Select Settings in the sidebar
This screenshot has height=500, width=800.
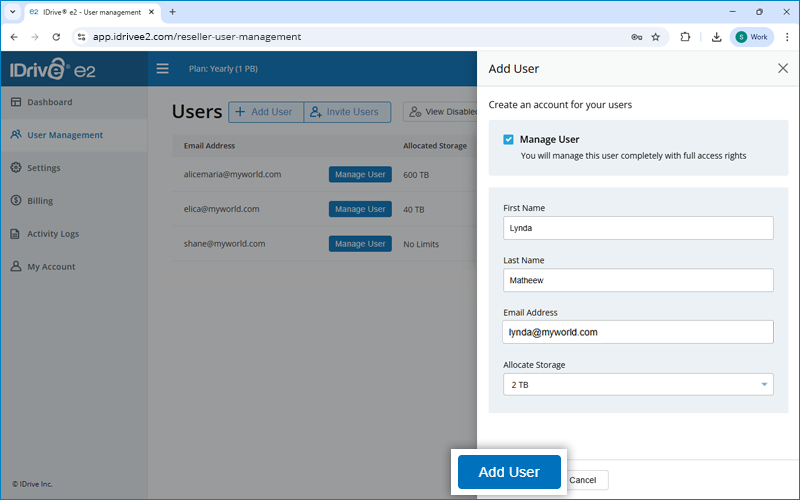pyautogui.click(x=43, y=168)
